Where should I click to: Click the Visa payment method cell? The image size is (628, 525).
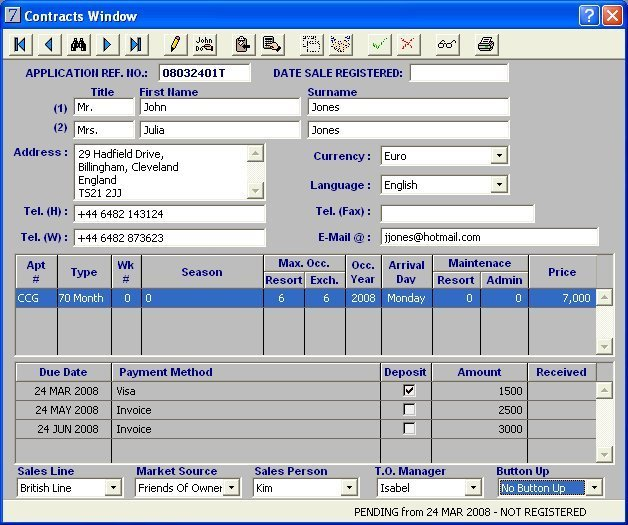[246, 391]
